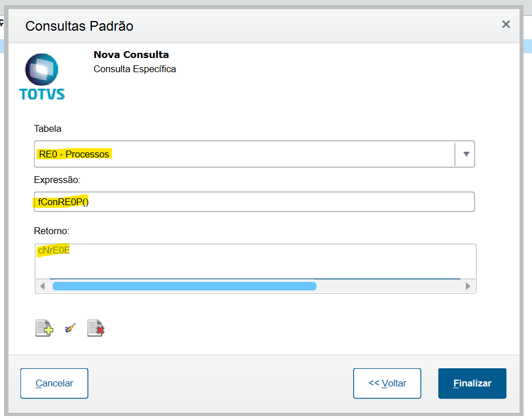This screenshot has width=532, height=420.
Task: Click the Retorno: label
Action: pyautogui.click(x=51, y=231)
